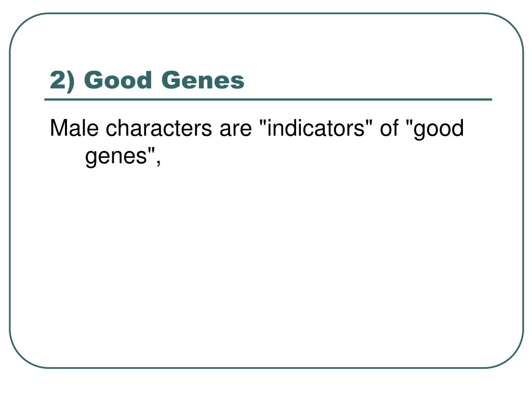Click the "2)" numbering in the heading
This screenshot has height=399, width=532.
pyautogui.click(x=62, y=81)
